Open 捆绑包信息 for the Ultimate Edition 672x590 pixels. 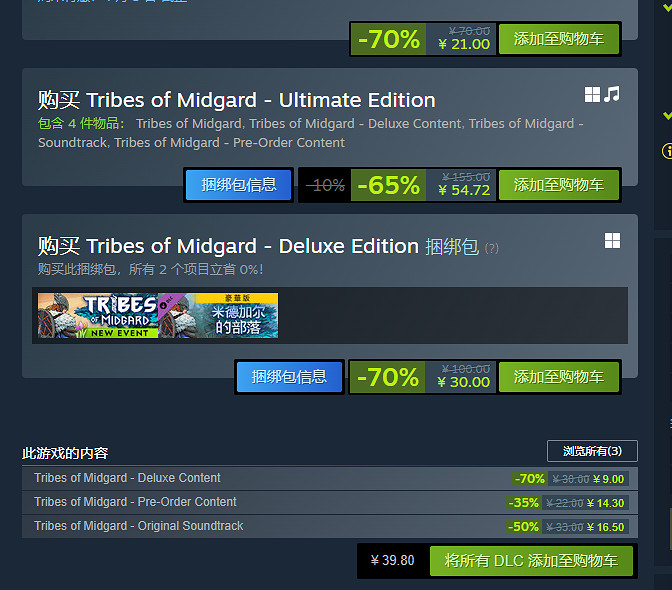pos(239,185)
